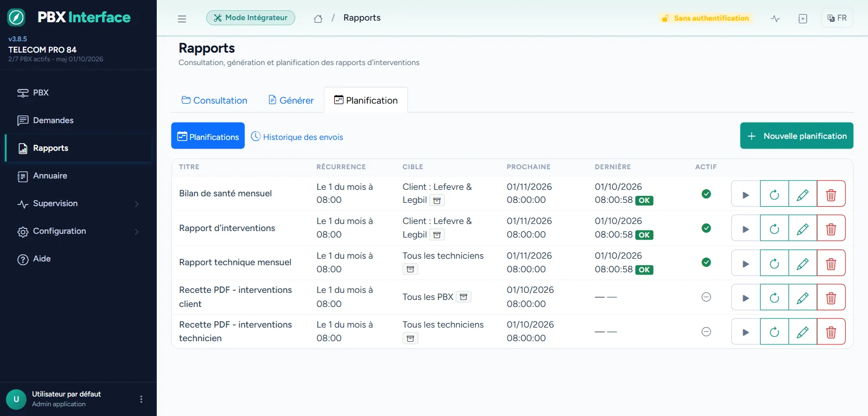The height and width of the screenshot is (416, 868).
Task: Switch to the Générer tab
Action: pos(291,100)
